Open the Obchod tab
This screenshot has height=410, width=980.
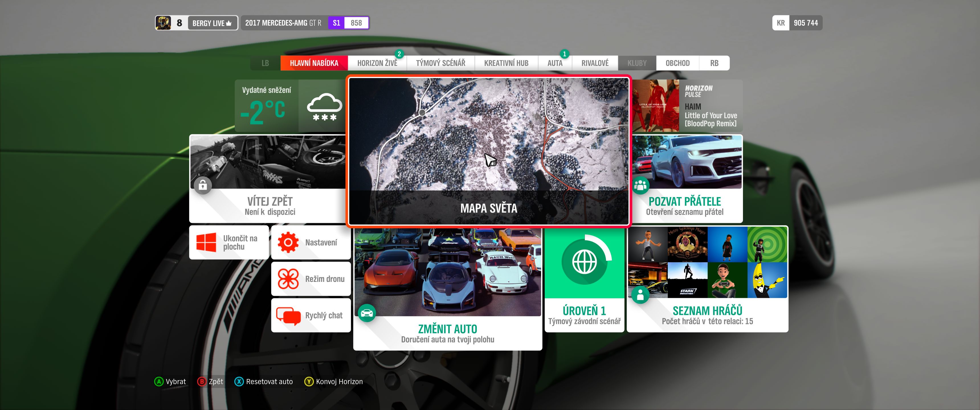(677, 63)
